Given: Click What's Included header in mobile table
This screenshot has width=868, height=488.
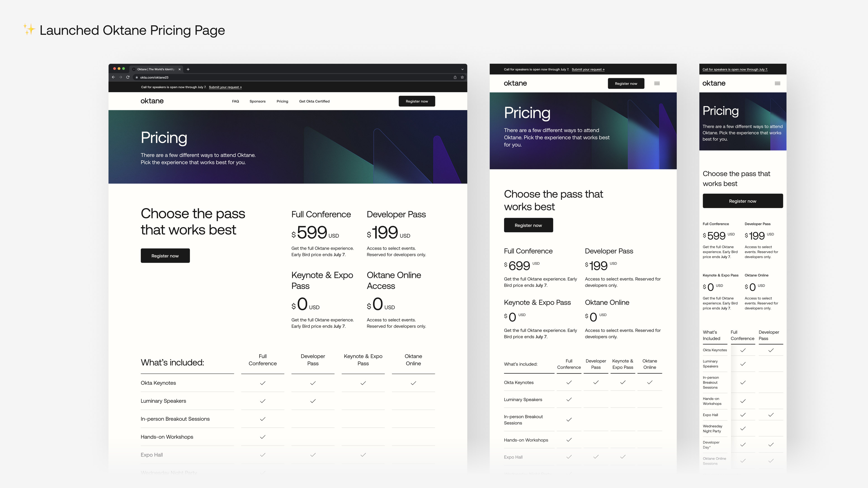Looking at the screenshot, I should pyautogui.click(x=711, y=335).
